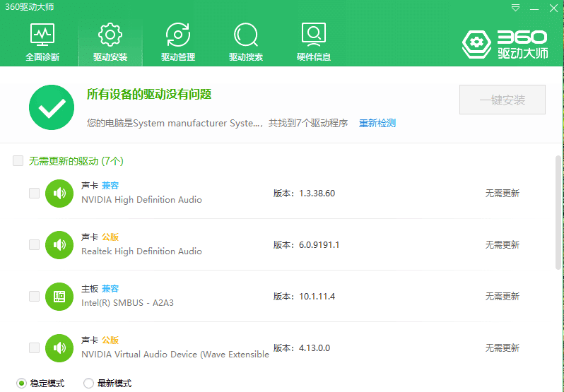Click the text Intel(R) SMBUS - A2A3

pos(128,303)
